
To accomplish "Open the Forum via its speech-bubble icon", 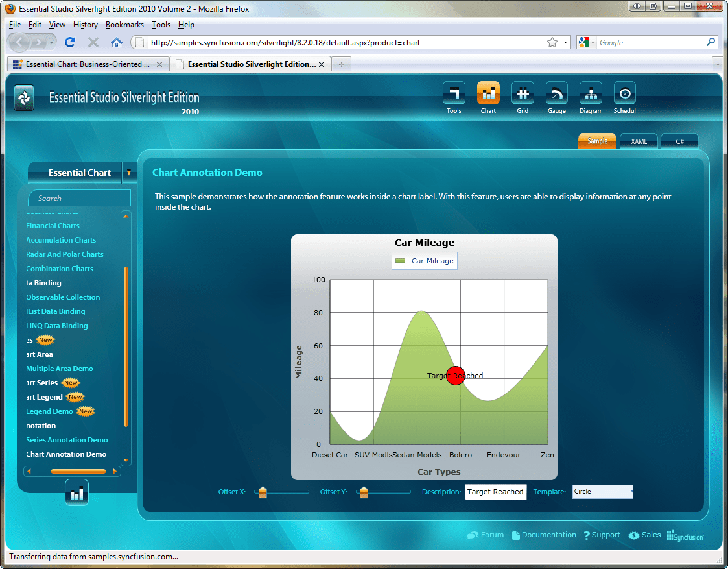I will 473,535.
